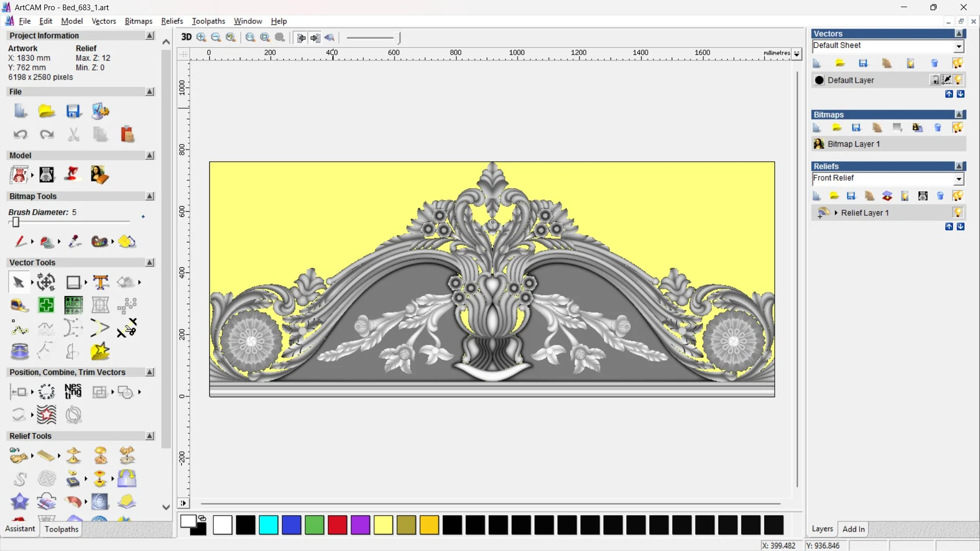
Task: Toggle Default Layer visibility light bulb
Action: (x=958, y=80)
